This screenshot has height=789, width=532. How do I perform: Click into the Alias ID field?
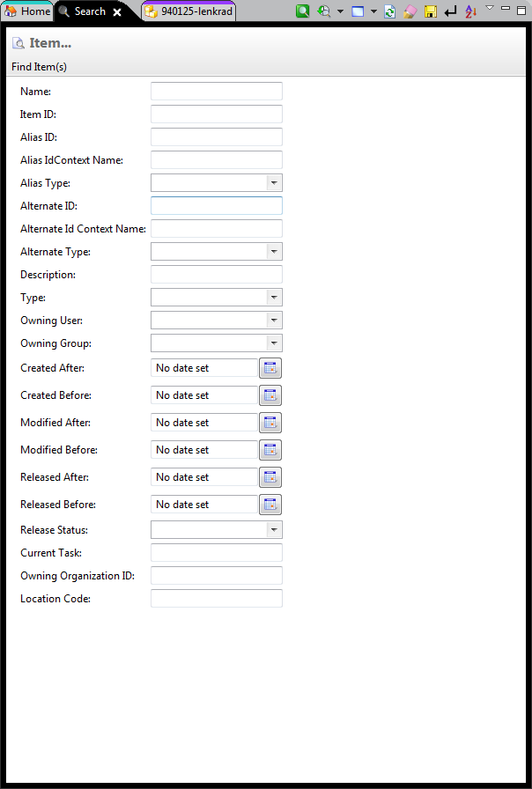coord(217,136)
